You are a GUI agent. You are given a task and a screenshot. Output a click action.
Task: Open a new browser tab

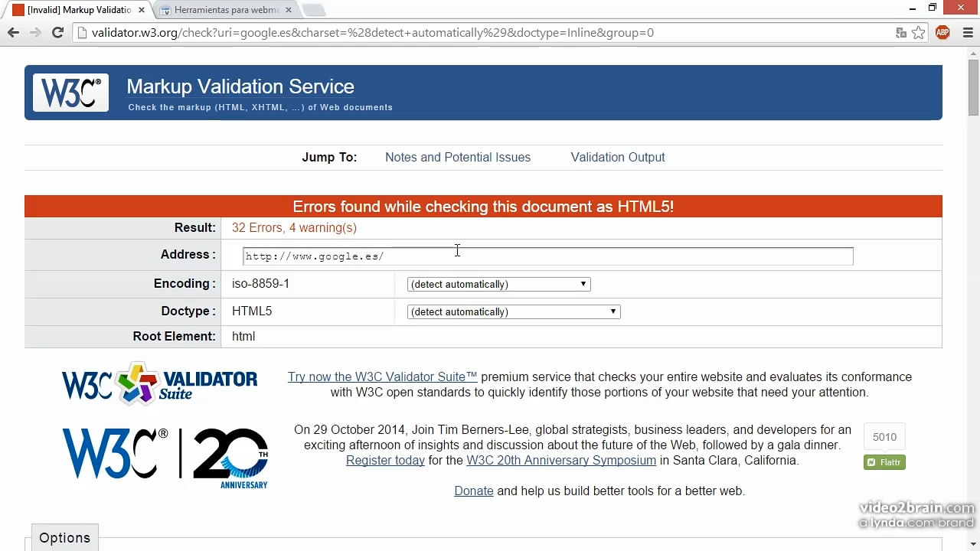(314, 10)
